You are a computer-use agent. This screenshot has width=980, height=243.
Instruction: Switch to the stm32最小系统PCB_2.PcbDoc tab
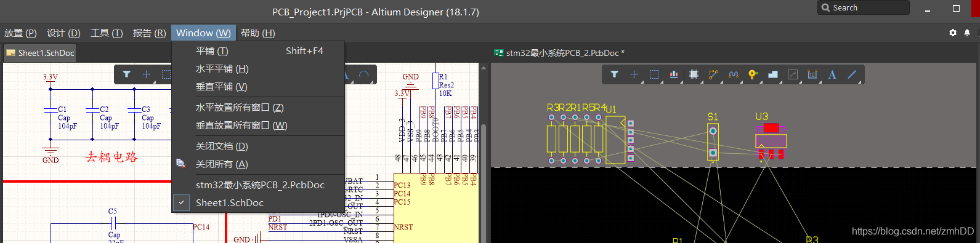coord(559,53)
